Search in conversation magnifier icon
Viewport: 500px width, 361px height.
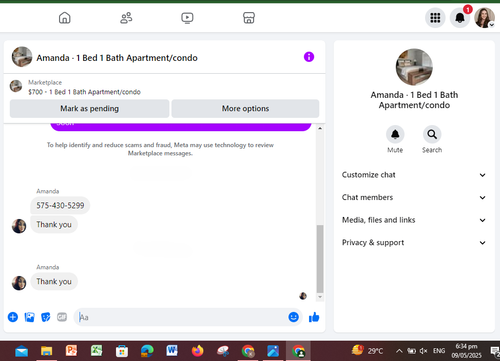coord(432,134)
